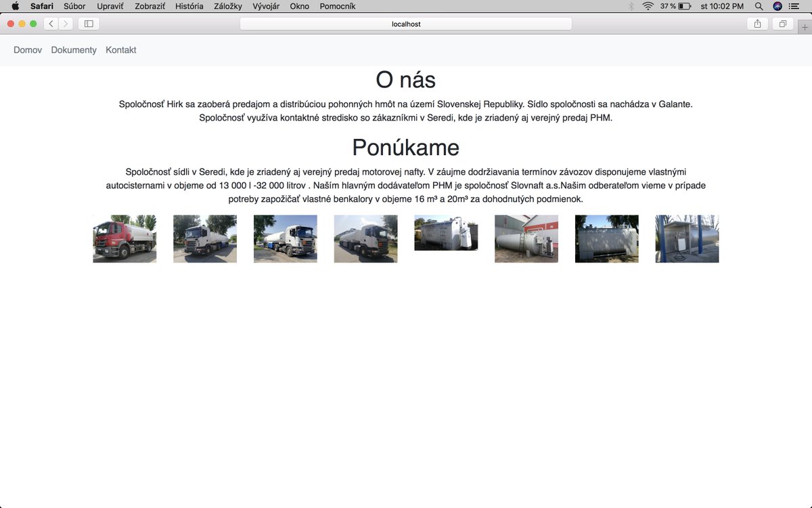This screenshot has width=812, height=508.
Task: Click the Siri icon
Action: [777, 6]
